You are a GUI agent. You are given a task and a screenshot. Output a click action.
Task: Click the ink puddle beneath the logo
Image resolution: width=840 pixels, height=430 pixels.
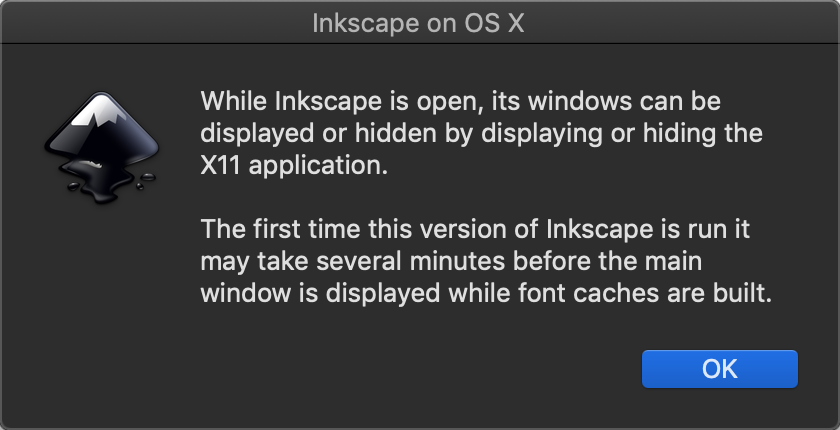pos(112,183)
